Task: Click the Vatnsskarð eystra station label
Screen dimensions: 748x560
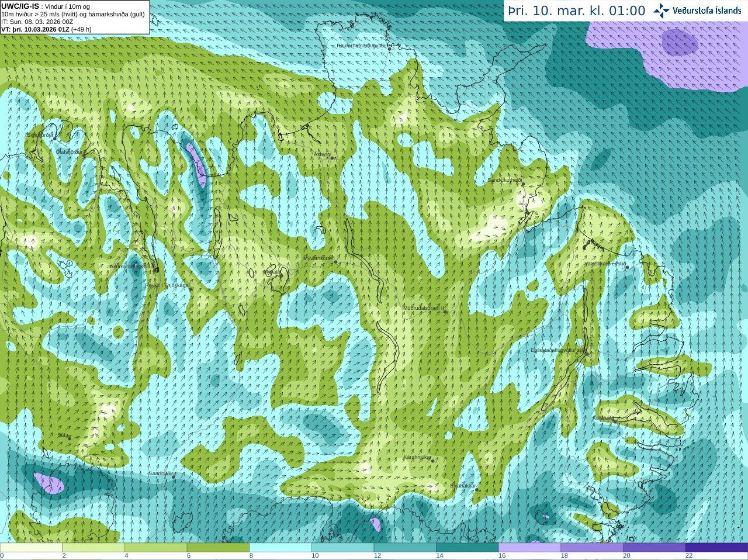Action: (605, 264)
